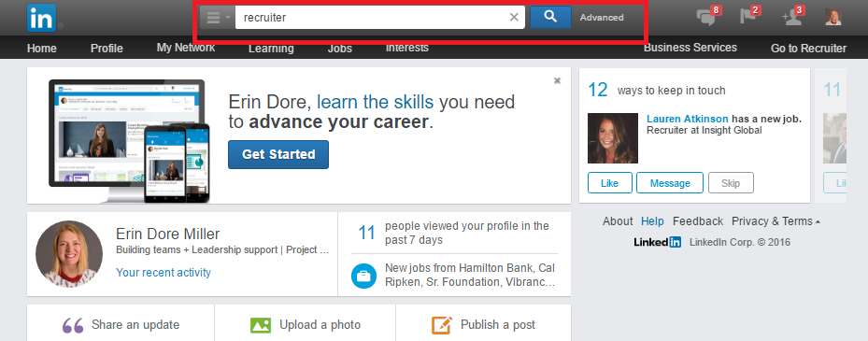Click the Get Started button
This screenshot has height=341, width=868.
[x=278, y=154]
